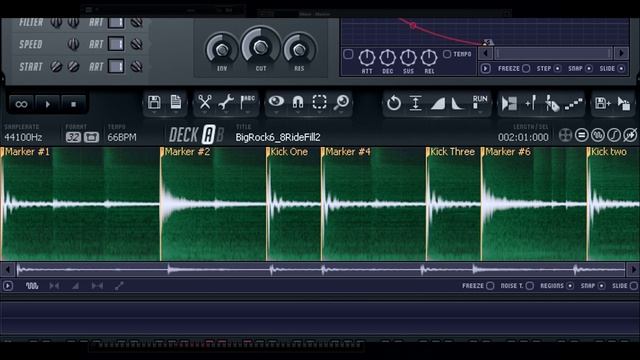Viewport: 640px width, 360px height.
Task: Click the marker eraser icon
Action: click(x=552, y=104)
